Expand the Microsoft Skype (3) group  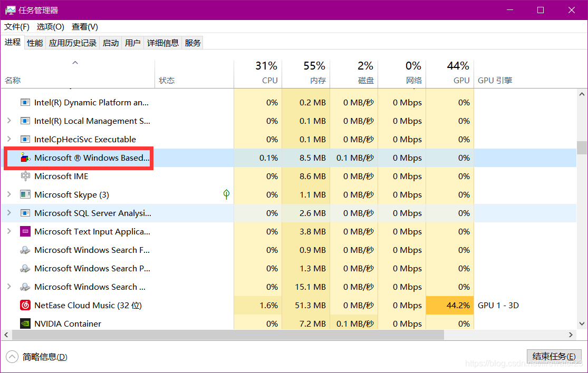click(x=9, y=194)
